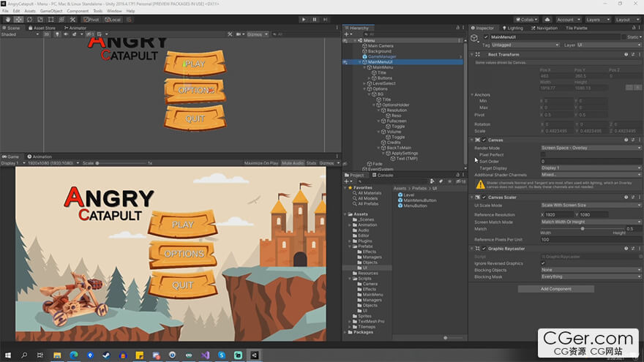Image resolution: width=644 pixels, height=362 pixels.
Task: Toggle the Ignore Reversed Graphics checkbox
Action: (543, 263)
